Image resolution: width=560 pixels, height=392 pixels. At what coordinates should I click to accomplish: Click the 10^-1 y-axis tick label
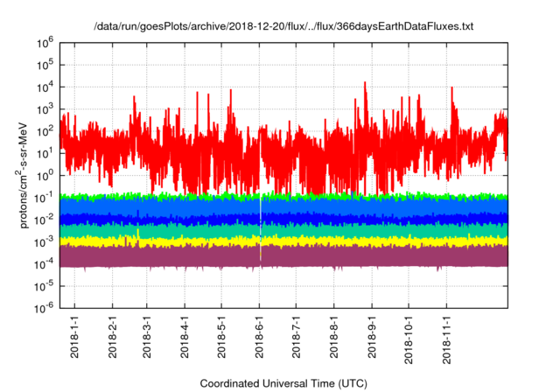click(x=45, y=198)
